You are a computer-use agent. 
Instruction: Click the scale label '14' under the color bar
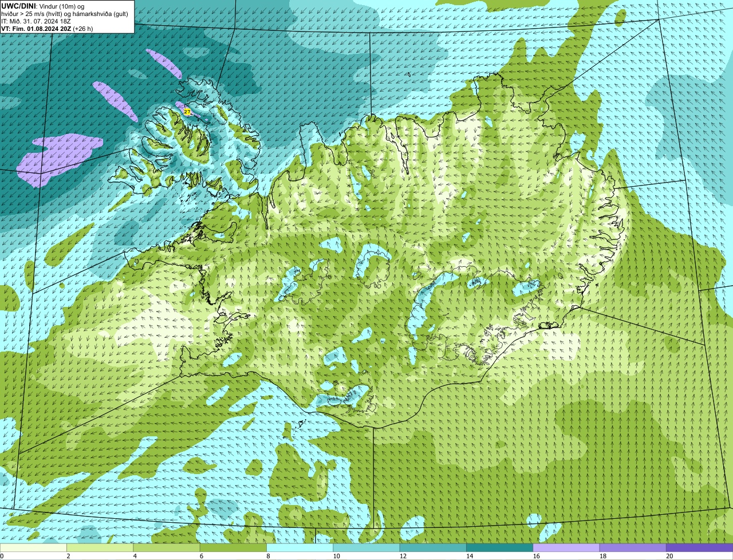tap(470, 556)
